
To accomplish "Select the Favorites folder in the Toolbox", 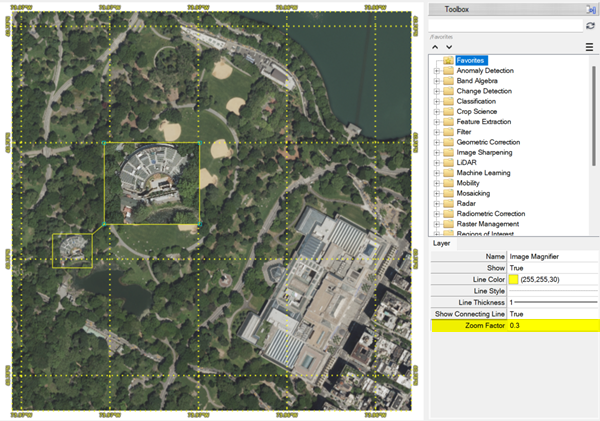I will point(469,60).
